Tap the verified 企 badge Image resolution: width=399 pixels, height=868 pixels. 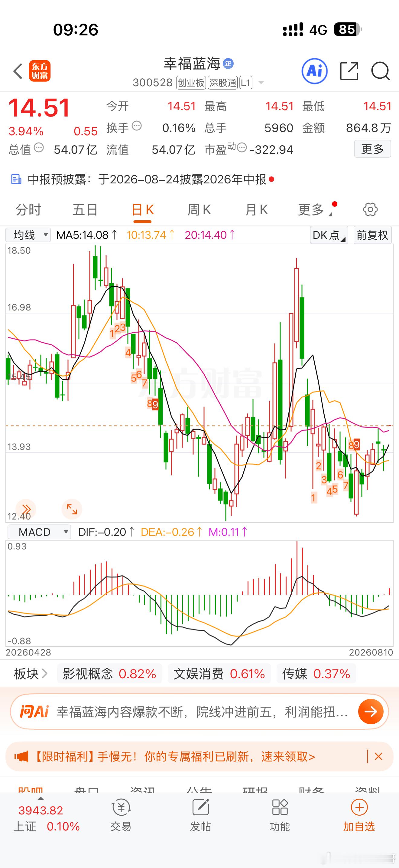click(228, 64)
